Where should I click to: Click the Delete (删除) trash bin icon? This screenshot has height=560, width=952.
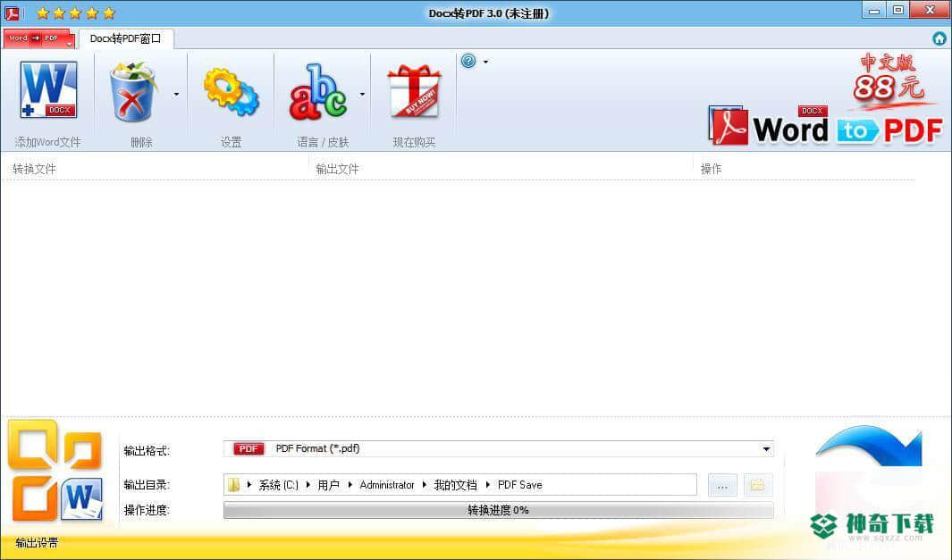click(133, 92)
